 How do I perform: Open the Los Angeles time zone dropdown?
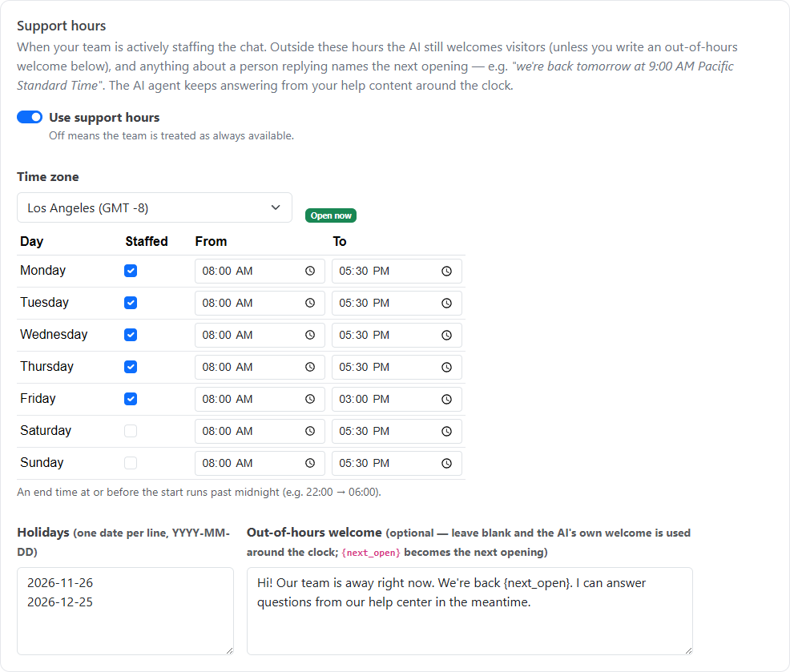pos(155,207)
